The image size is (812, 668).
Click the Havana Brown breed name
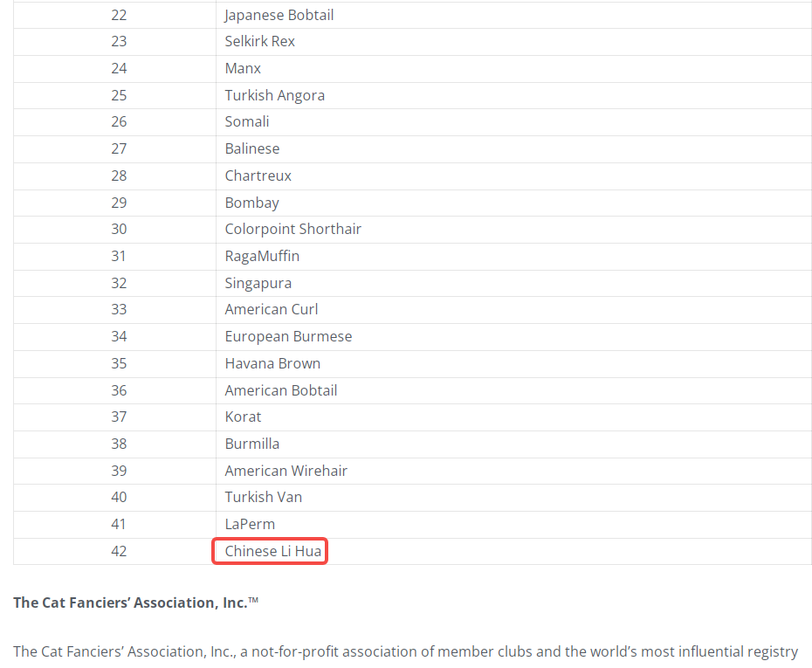272,363
